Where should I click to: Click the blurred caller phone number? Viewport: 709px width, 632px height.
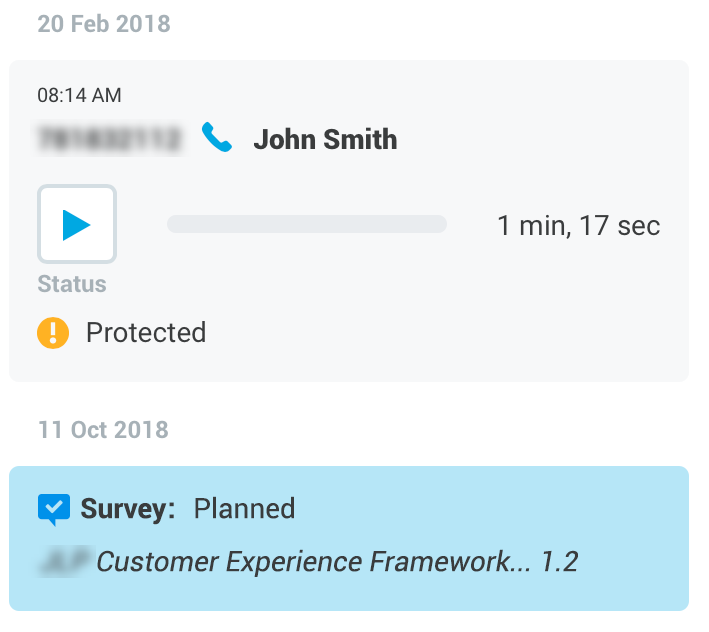click(x=110, y=139)
